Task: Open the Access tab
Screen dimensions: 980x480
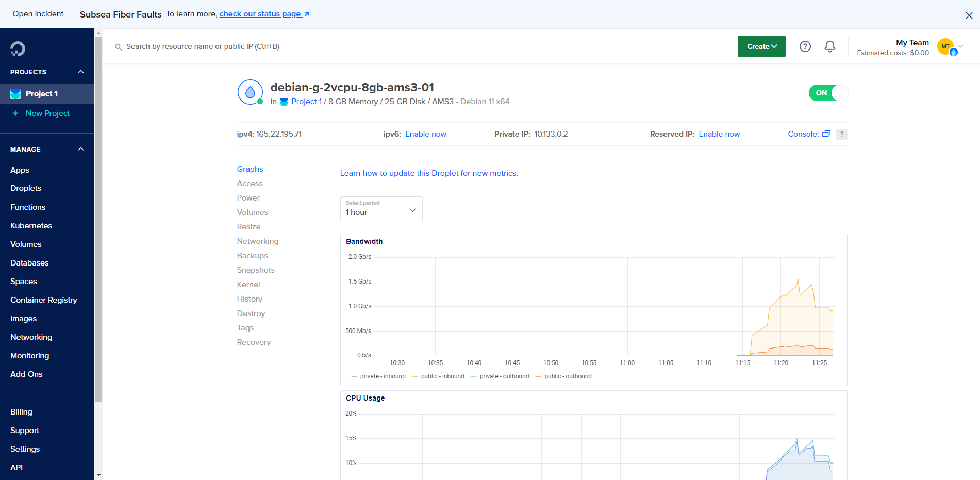Action: tap(250, 184)
